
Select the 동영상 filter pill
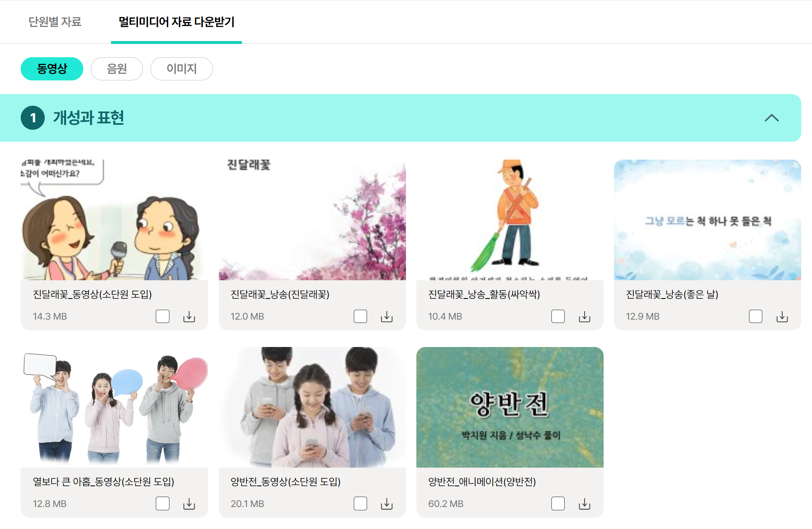[52, 69]
